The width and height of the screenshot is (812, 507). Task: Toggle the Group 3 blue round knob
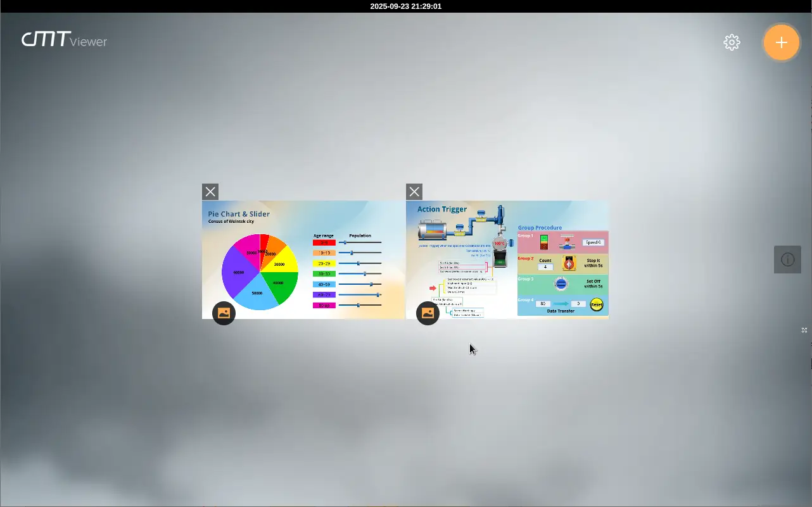click(561, 284)
